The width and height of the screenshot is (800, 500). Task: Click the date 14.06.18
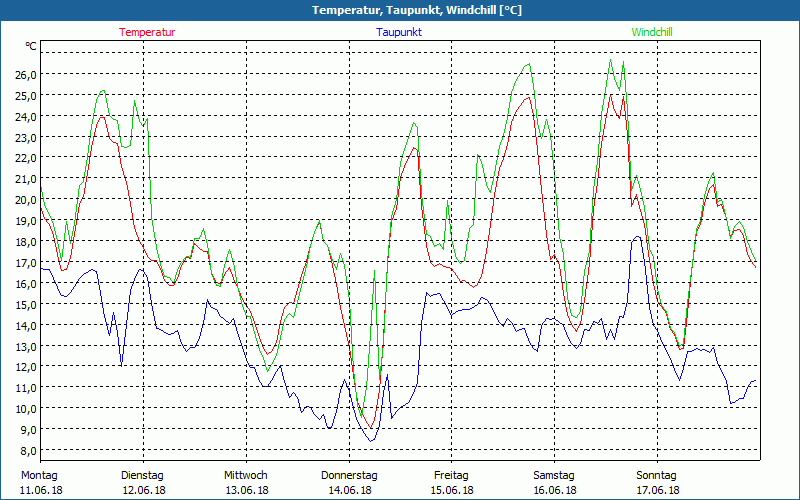point(350,490)
